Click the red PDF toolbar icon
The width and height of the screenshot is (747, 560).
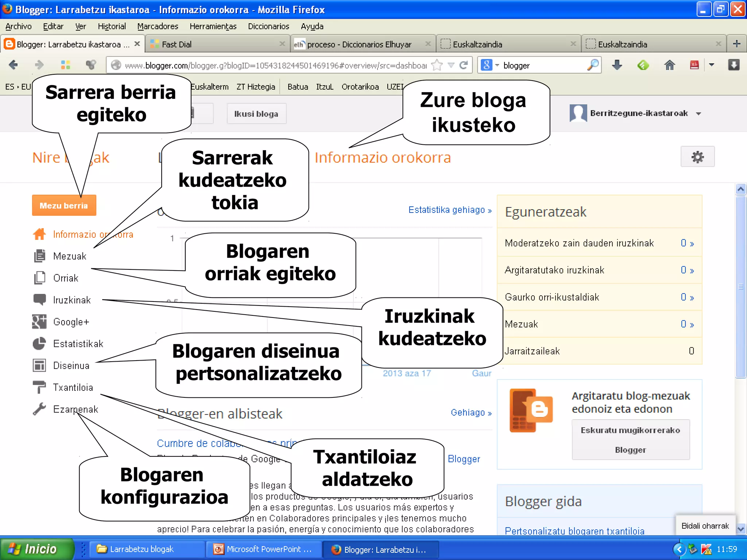[x=694, y=65]
